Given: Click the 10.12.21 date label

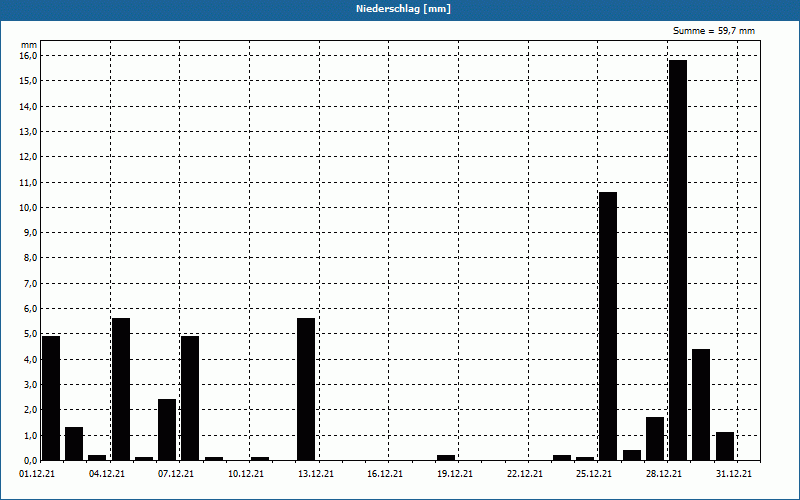Looking at the screenshot, I should tap(246, 474).
